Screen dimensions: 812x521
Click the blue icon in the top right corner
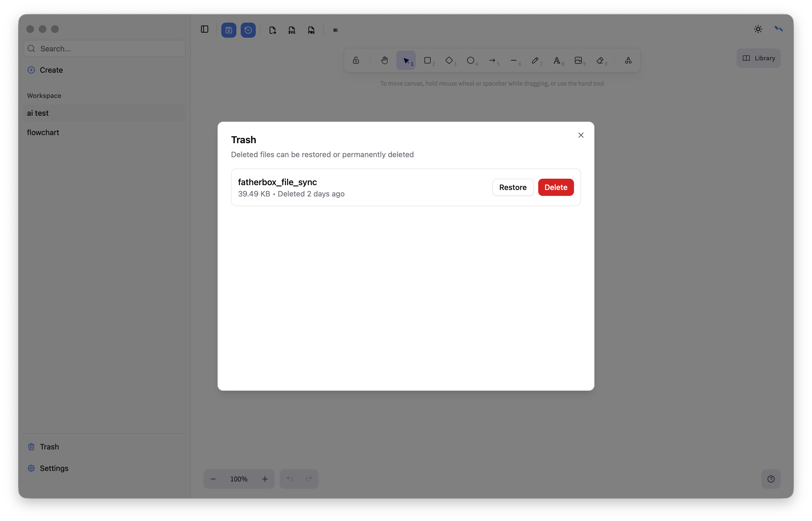[x=779, y=29]
